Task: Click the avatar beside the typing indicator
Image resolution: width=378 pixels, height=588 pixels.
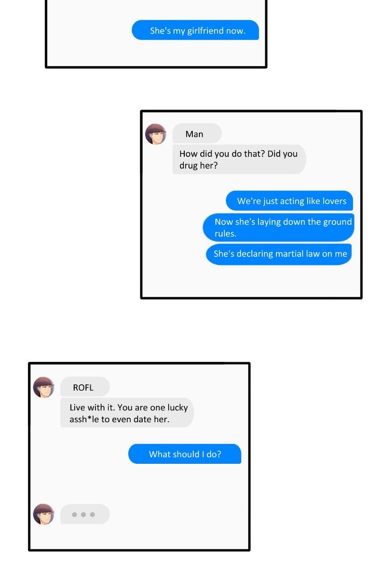Action: point(44,514)
